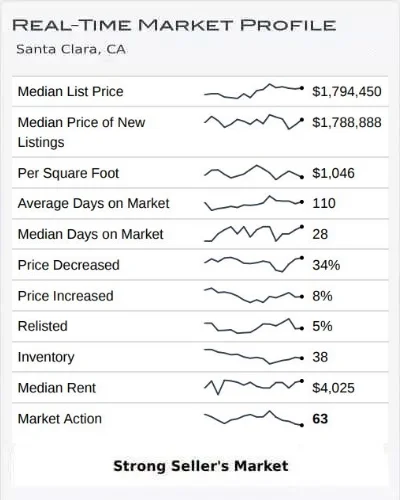Screen dimensions: 400x500
Task: Click the Median List Price label
Action: point(70,91)
